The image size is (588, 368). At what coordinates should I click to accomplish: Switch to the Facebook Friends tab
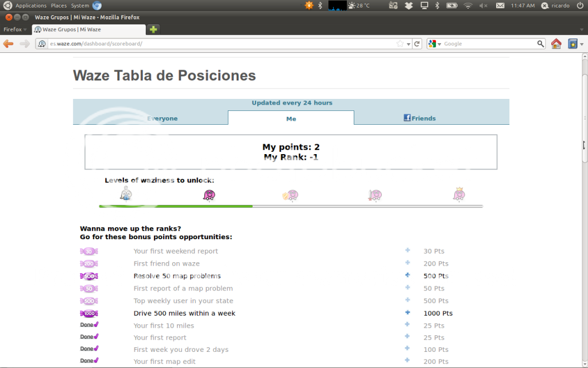(x=420, y=118)
